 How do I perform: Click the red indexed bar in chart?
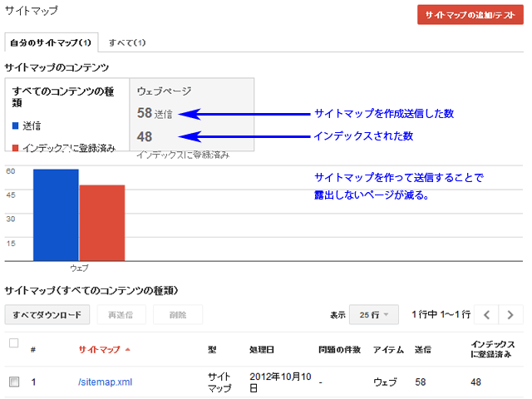point(102,223)
